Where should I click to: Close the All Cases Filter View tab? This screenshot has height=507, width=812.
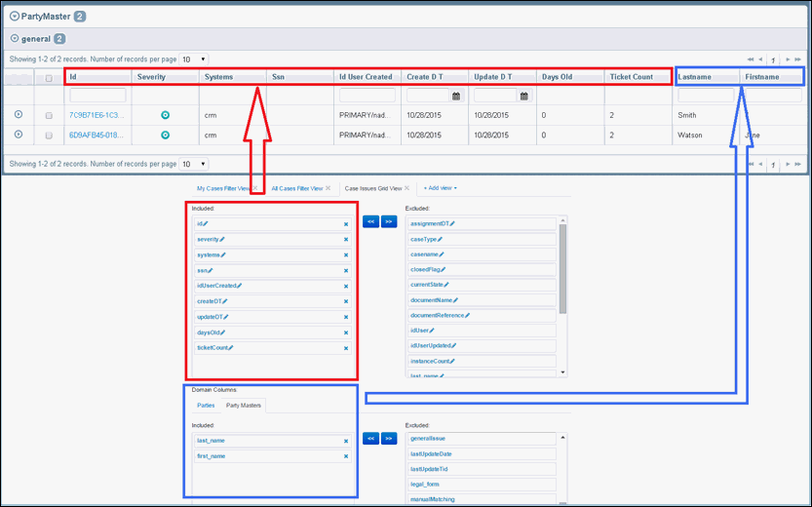328,188
